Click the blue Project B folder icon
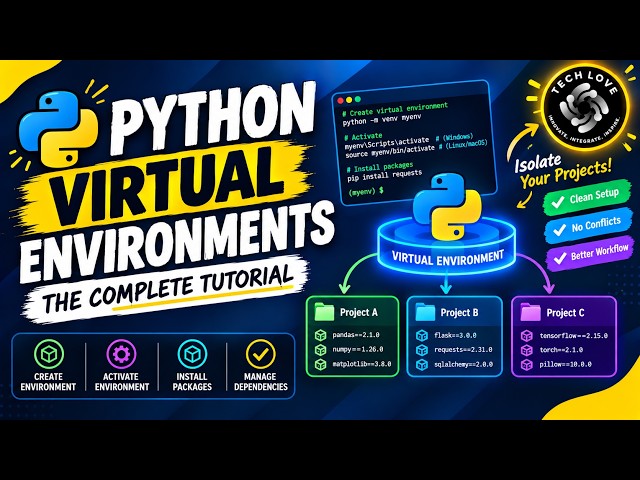Viewport: 640px width, 480px height. pyautogui.click(x=425, y=312)
